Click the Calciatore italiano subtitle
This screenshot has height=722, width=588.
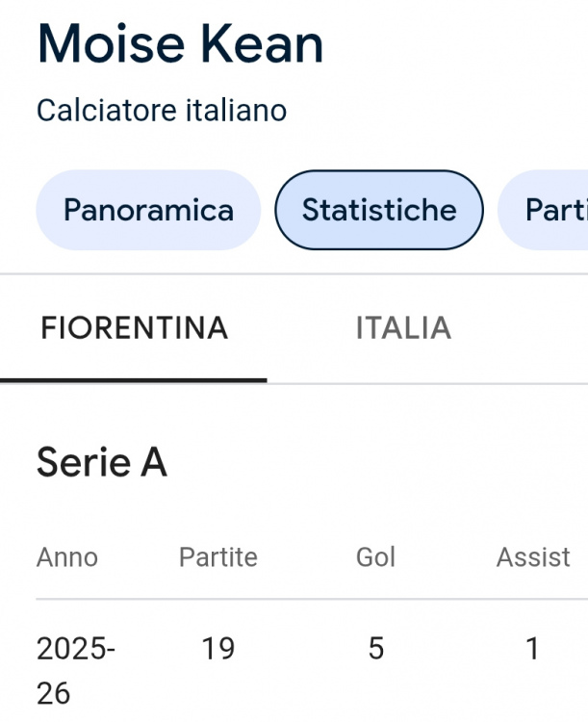click(x=162, y=111)
